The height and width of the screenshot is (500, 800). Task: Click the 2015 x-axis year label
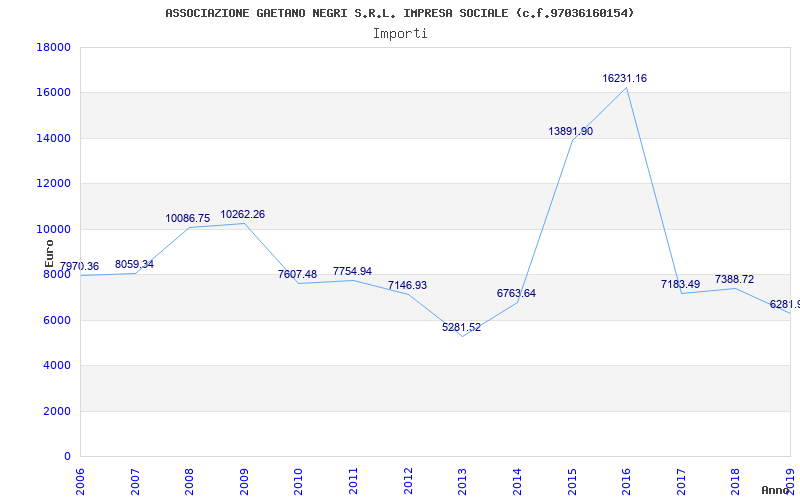(572, 481)
